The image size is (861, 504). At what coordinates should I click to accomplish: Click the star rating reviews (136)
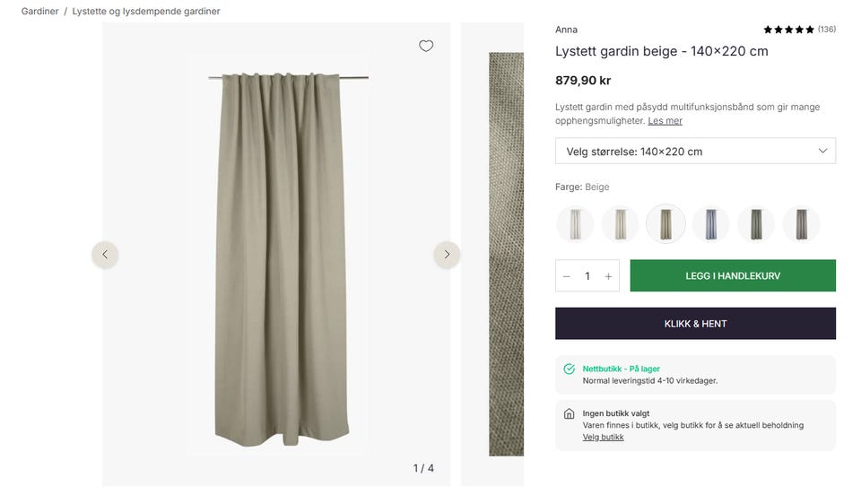coord(799,30)
